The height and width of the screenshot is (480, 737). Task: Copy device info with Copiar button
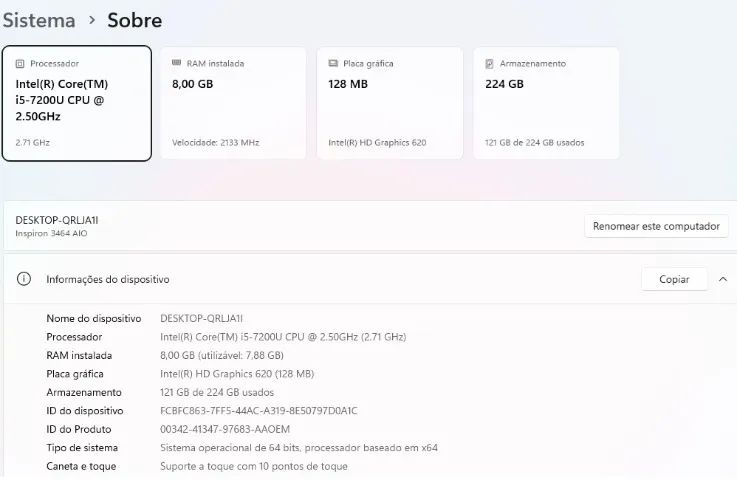(x=674, y=279)
